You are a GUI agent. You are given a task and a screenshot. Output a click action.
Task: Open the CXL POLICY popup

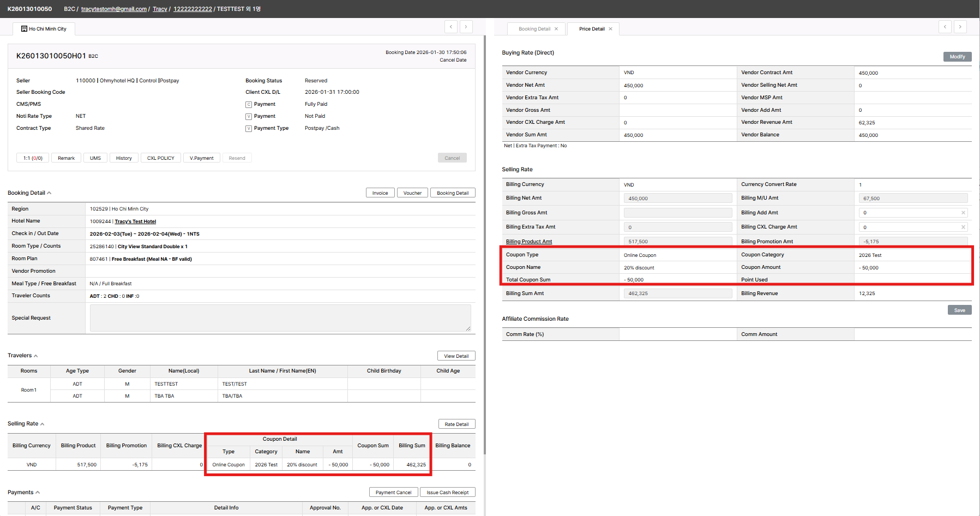[160, 158]
